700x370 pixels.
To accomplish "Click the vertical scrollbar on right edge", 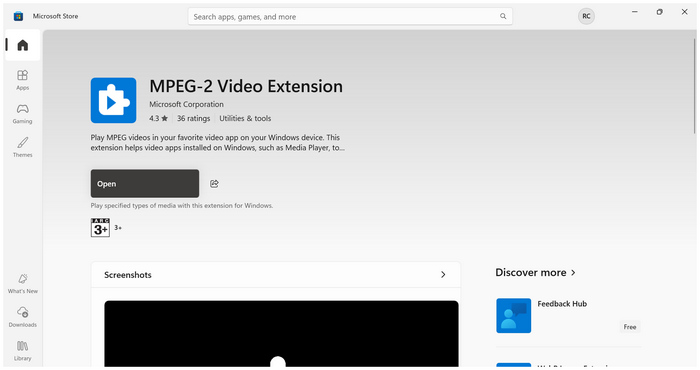I will (694, 86).
